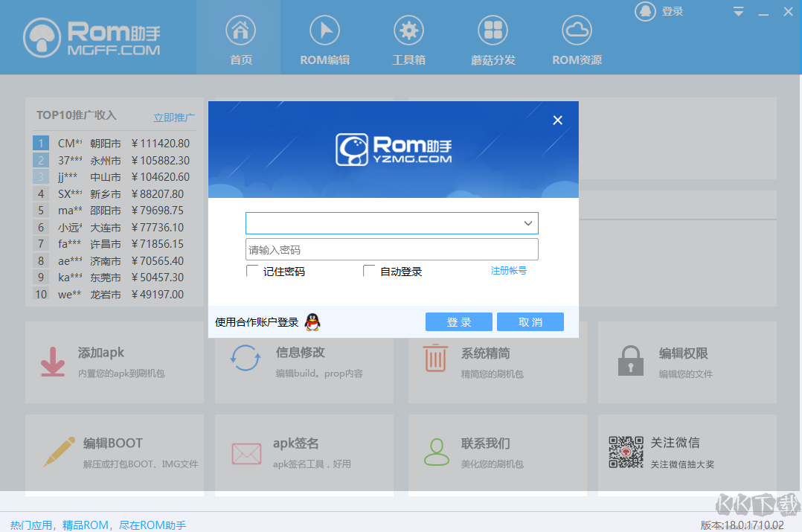802x532 pixels.
Task: Enable the 自动登录 checkbox
Action: click(369, 271)
